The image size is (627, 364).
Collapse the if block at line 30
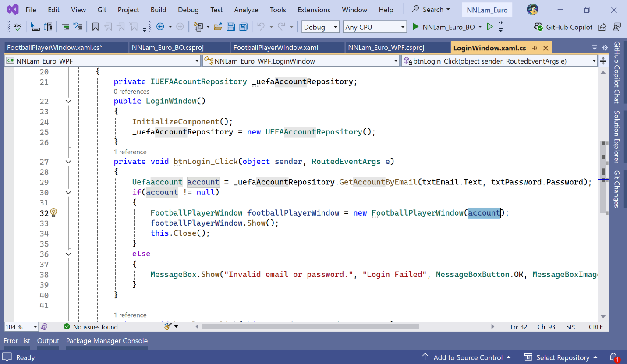pyautogui.click(x=68, y=192)
